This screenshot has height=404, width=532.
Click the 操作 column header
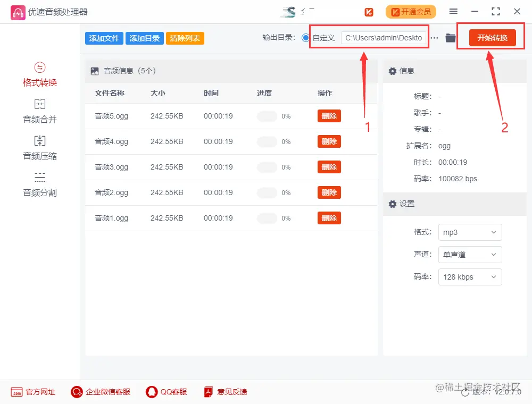[325, 93]
